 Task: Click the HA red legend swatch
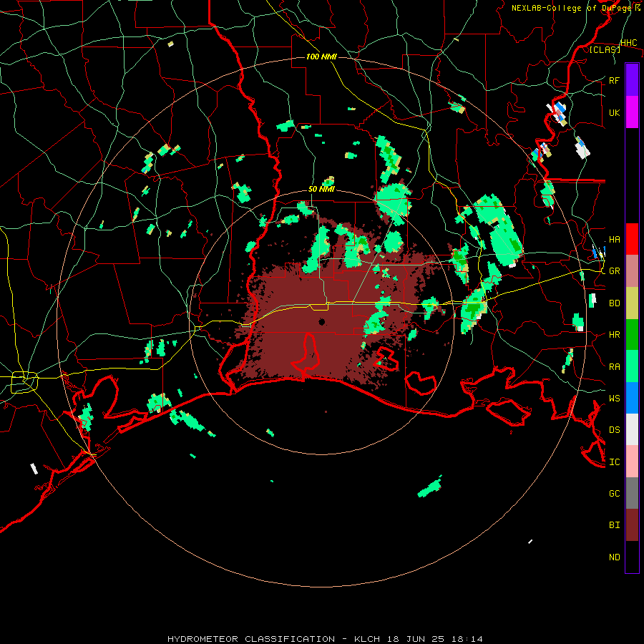(x=632, y=239)
